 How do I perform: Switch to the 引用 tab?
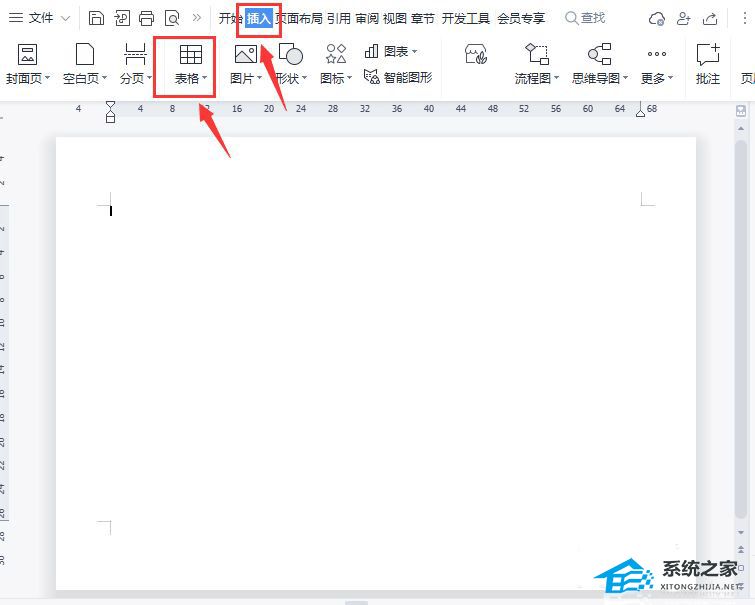[x=339, y=18]
